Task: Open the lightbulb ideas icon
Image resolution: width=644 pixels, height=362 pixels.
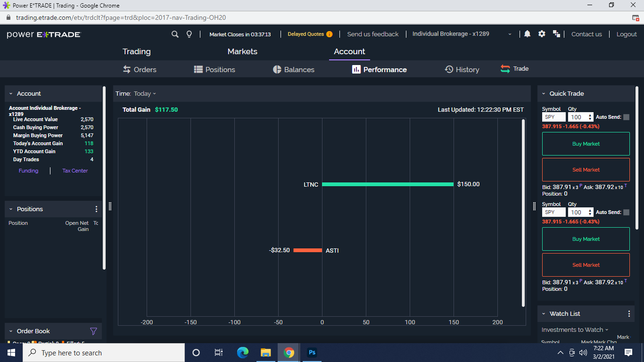Action: 189,34
